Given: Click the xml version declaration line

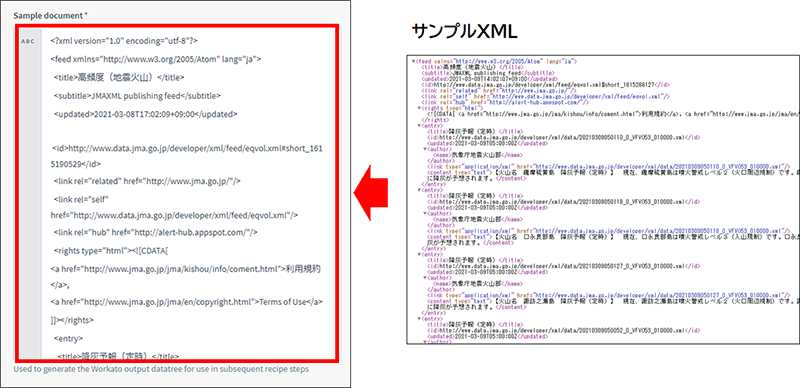Looking at the screenshot, I should click(x=124, y=41).
